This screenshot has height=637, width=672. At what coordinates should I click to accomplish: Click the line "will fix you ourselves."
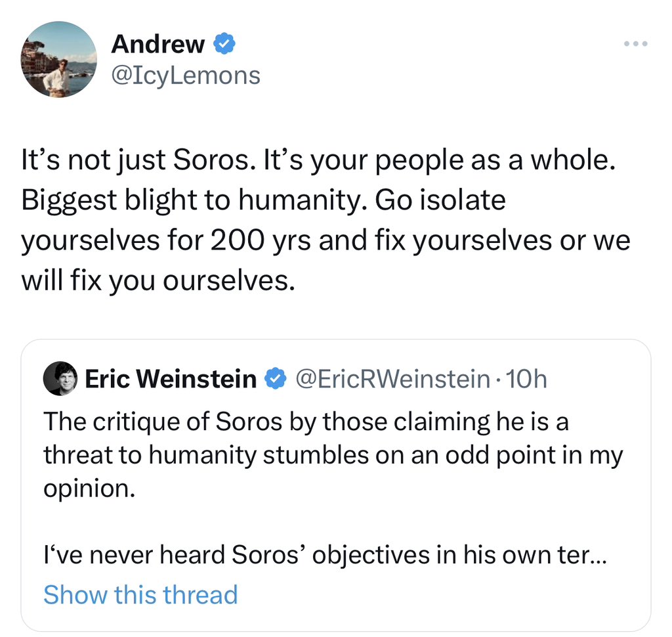[x=154, y=280]
